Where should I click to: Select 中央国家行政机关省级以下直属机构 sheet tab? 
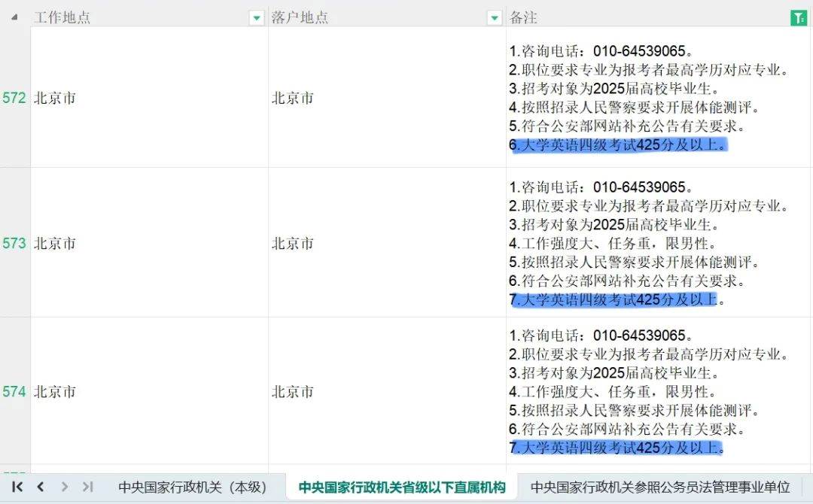coord(402,487)
